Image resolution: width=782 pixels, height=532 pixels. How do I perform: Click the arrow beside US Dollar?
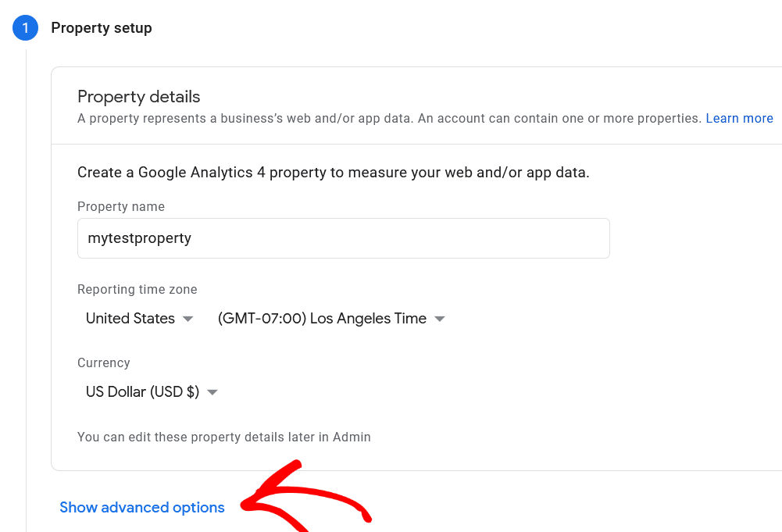point(212,392)
